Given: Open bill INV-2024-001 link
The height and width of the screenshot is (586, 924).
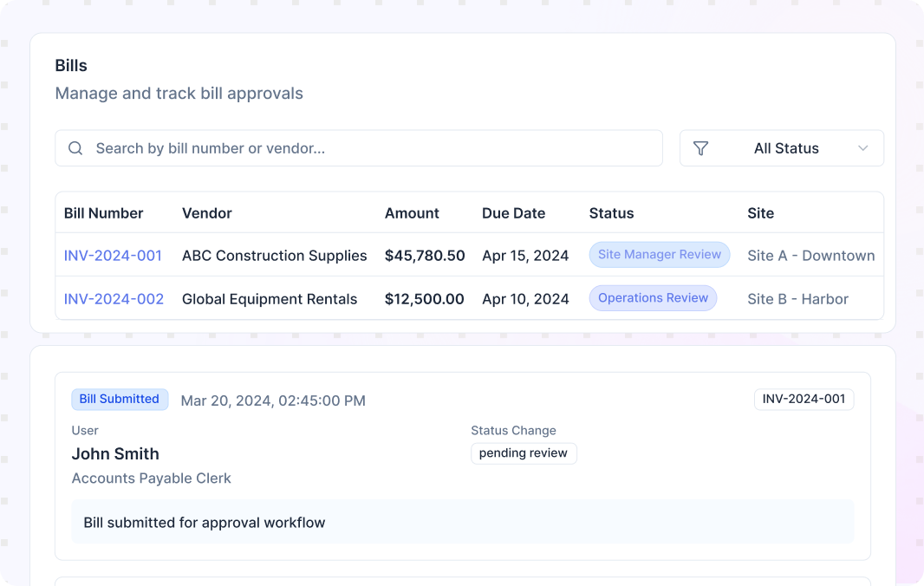Looking at the screenshot, I should tap(113, 255).
